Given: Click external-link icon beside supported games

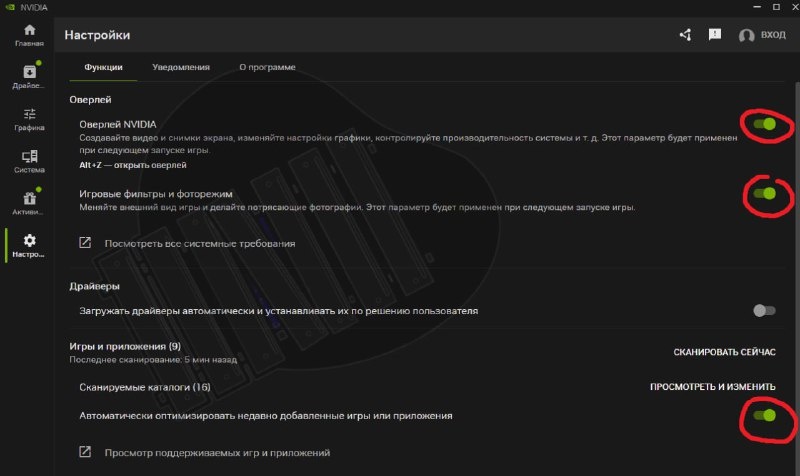Looking at the screenshot, I should pyautogui.click(x=85, y=452).
